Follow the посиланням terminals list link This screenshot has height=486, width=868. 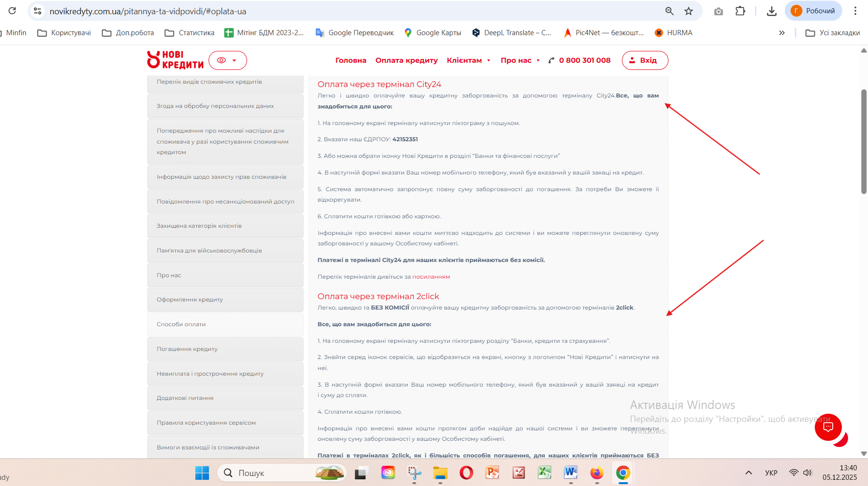tap(431, 277)
